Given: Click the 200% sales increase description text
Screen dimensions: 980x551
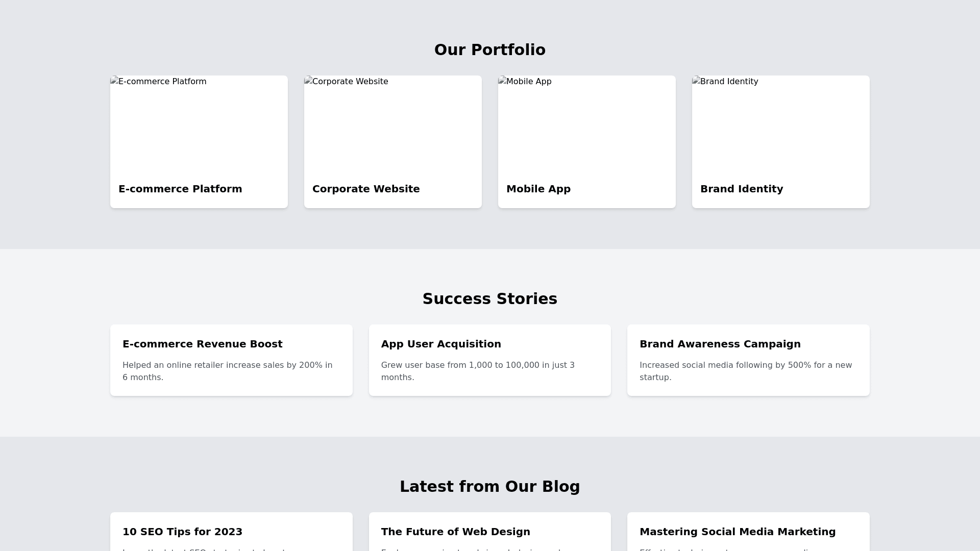Looking at the screenshot, I should [x=228, y=371].
